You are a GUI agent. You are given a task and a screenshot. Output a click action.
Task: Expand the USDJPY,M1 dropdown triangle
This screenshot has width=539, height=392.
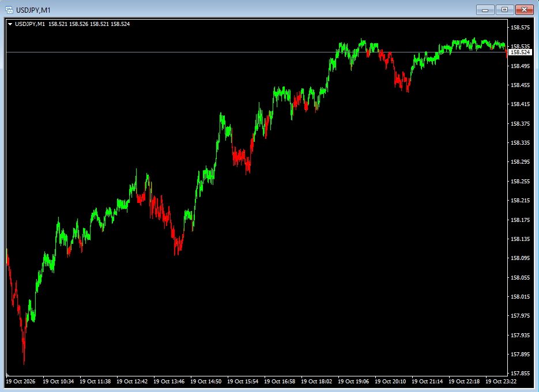pyautogui.click(x=10, y=24)
